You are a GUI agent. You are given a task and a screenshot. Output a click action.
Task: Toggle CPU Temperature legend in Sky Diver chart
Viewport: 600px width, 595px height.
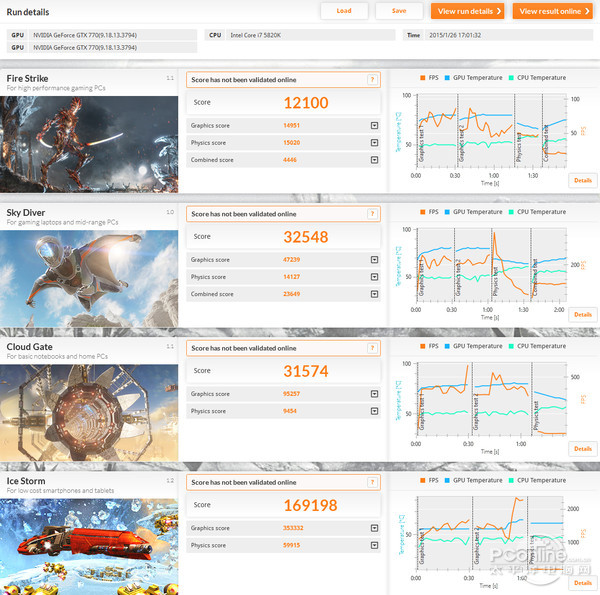click(537, 212)
